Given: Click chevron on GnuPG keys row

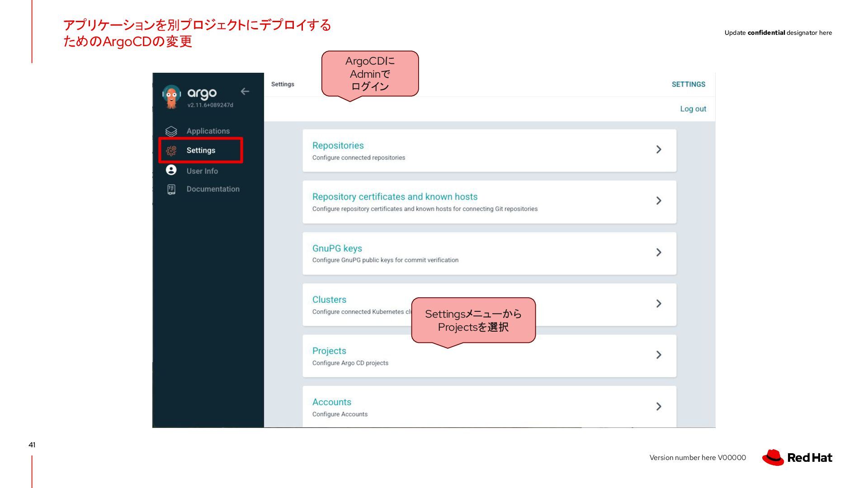Looking at the screenshot, I should [x=659, y=252].
